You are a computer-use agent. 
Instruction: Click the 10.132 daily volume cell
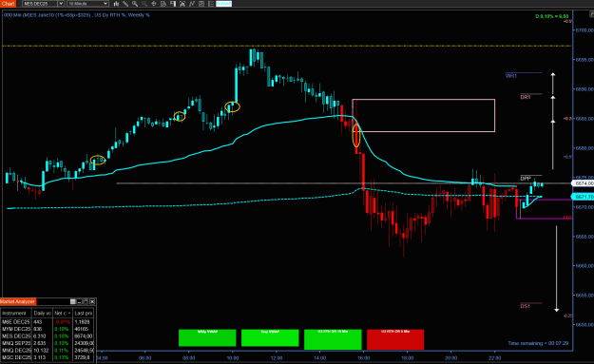tap(42, 351)
